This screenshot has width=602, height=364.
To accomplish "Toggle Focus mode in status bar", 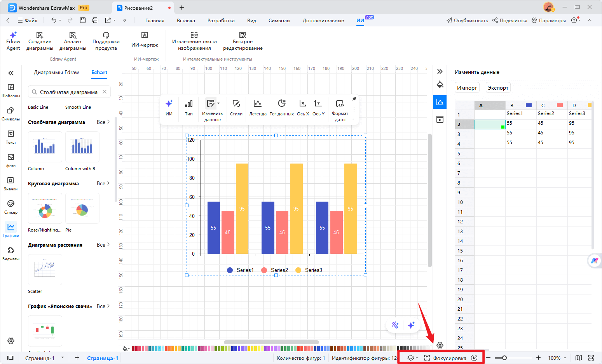I will 445,358.
